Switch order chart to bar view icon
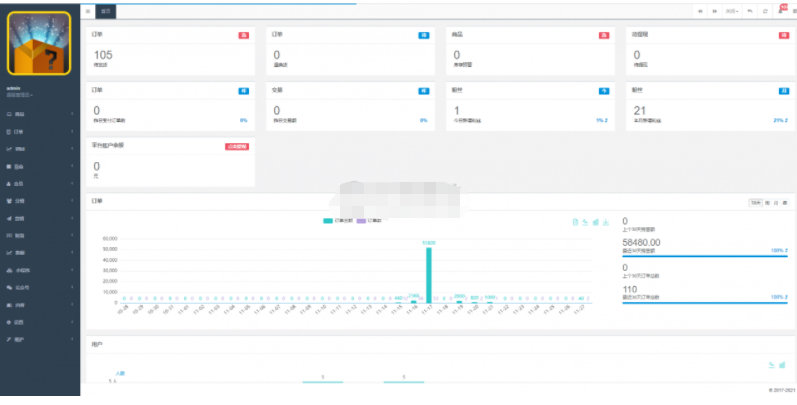797x405 pixels. coord(596,221)
